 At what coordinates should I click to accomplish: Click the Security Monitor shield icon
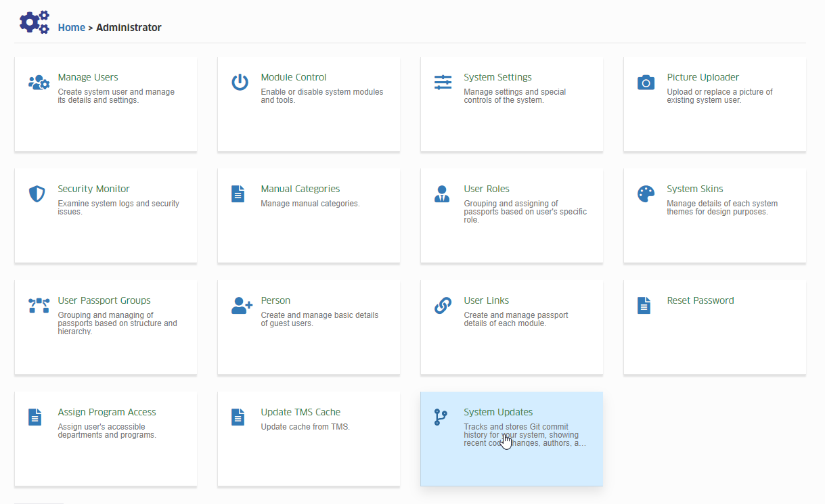[37, 194]
